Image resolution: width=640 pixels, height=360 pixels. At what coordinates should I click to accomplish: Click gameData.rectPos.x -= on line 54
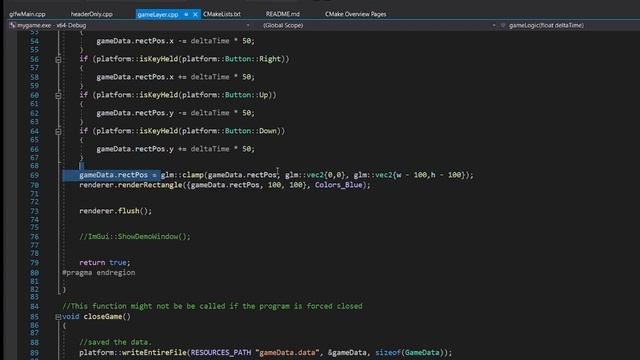tap(141, 41)
